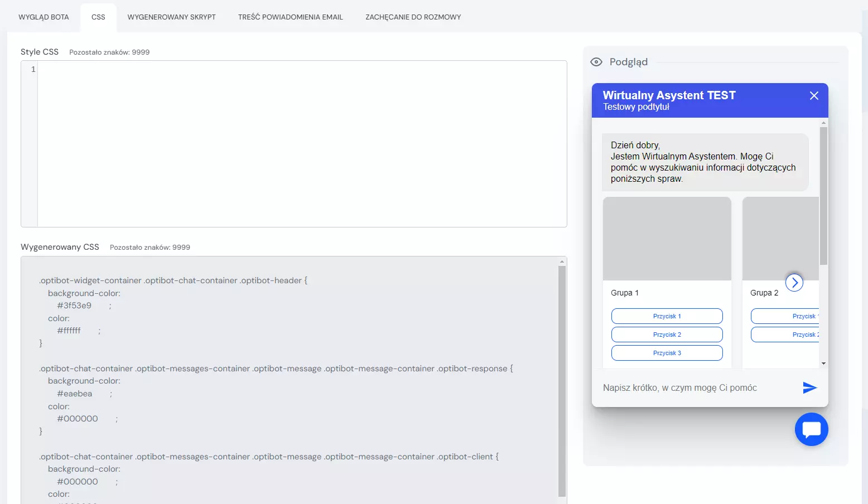Click line number 1 in CSS editor
Screen dimensions: 868x504
click(33, 70)
